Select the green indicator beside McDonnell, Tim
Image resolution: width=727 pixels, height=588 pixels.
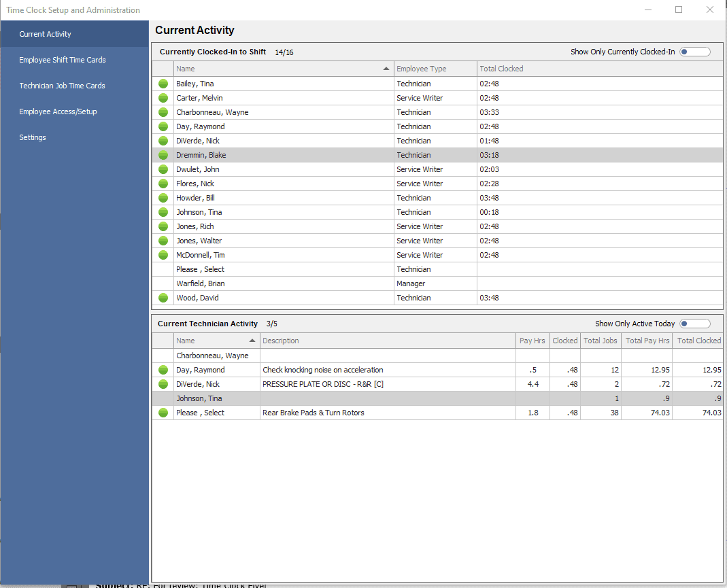coord(163,254)
